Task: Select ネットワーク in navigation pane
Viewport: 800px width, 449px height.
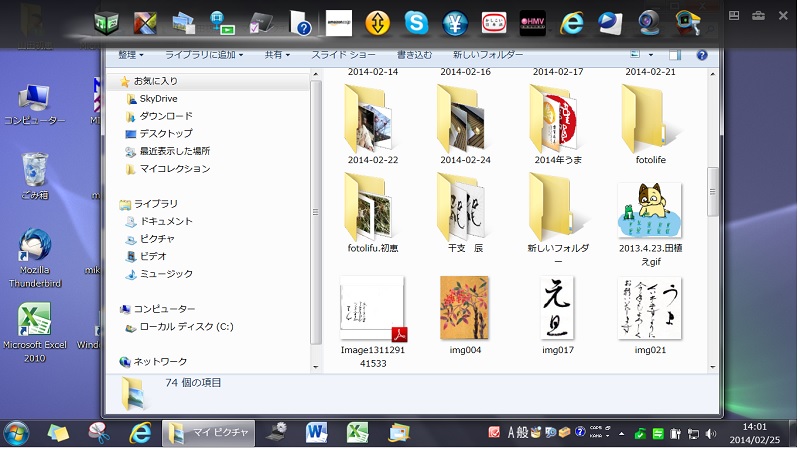Action: [x=160, y=362]
